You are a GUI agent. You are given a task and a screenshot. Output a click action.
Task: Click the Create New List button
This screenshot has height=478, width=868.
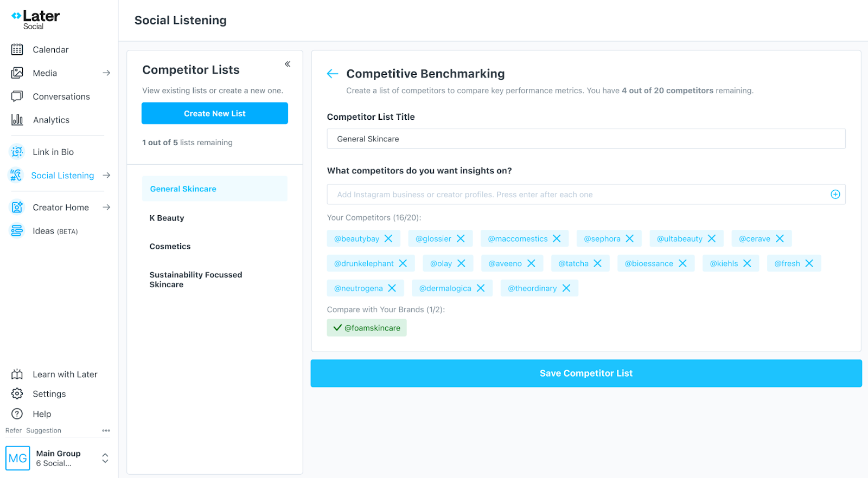[215, 113]
